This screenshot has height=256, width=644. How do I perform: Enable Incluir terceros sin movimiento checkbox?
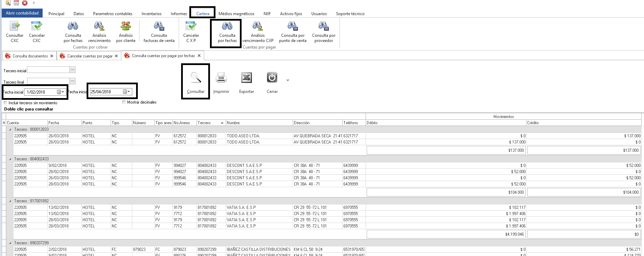[x=5, y=103]
